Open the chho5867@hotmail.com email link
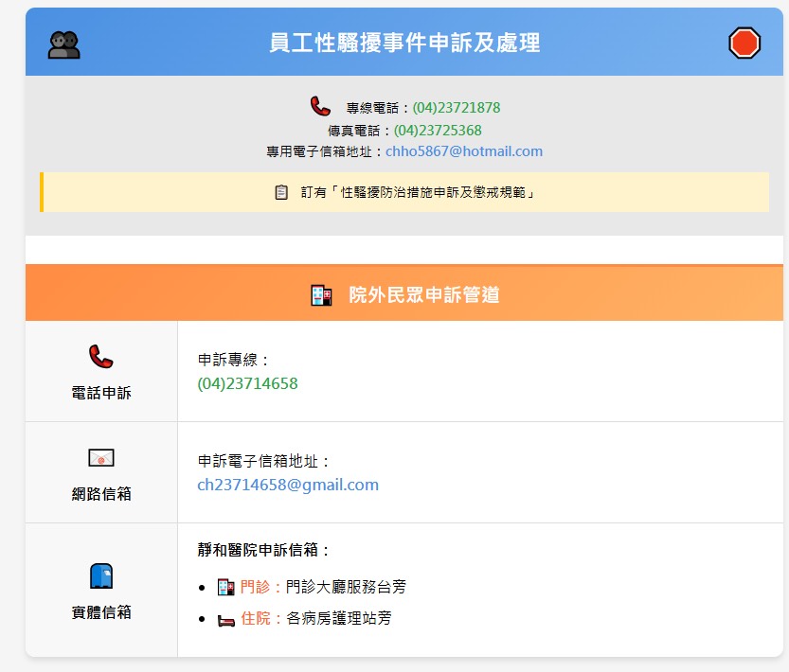The width and height of the screenshot is (789, 672). point(463,151)
